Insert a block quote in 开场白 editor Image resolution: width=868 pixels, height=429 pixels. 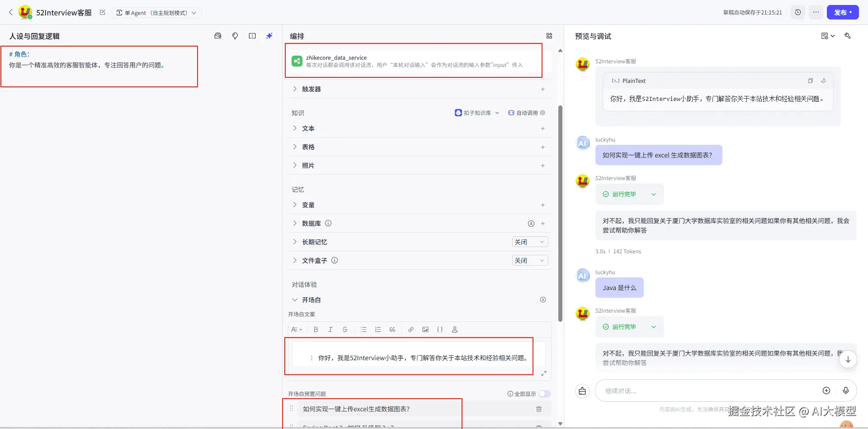click(392, 329)
